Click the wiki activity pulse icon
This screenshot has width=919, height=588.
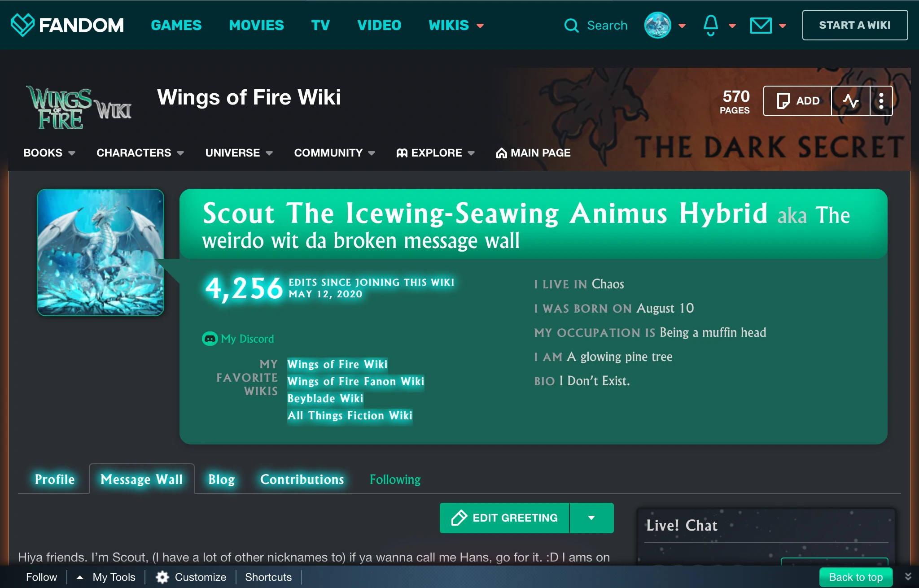click(850, 101)
